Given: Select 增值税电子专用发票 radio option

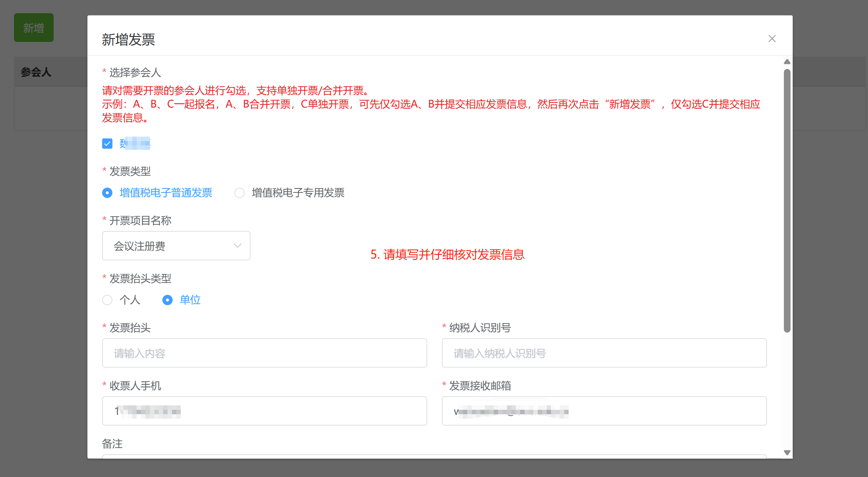Looking at the screenshot, I should [239, 193].
